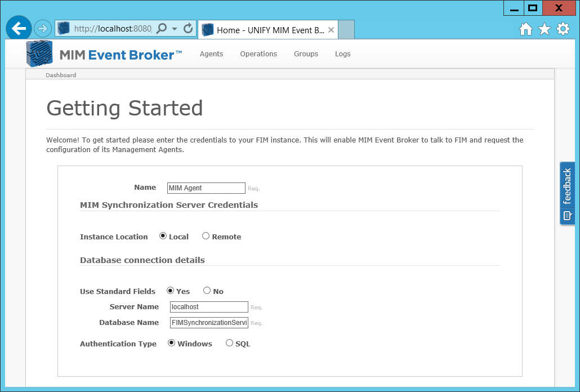The image size is (580, 392).
Task: Click the browser address URL text
Action: (x=113, y=29)
